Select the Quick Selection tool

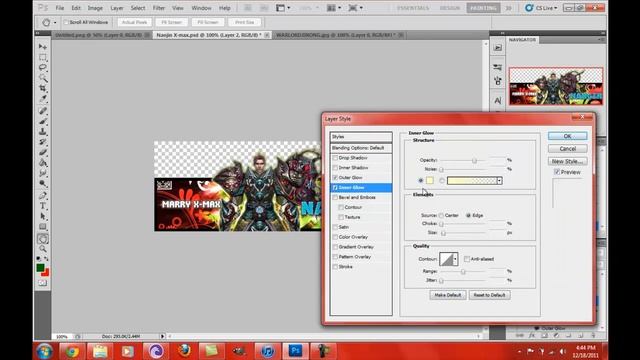click(42, 78)
